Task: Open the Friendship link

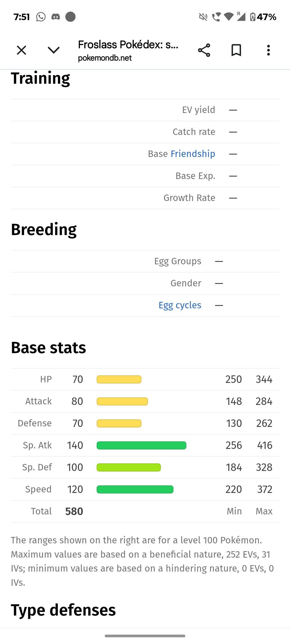Action: [193, 154]
